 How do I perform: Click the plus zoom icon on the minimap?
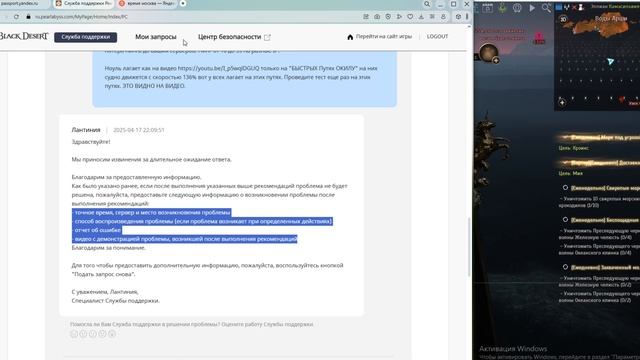pyautogui.click(x=562, y=103)
